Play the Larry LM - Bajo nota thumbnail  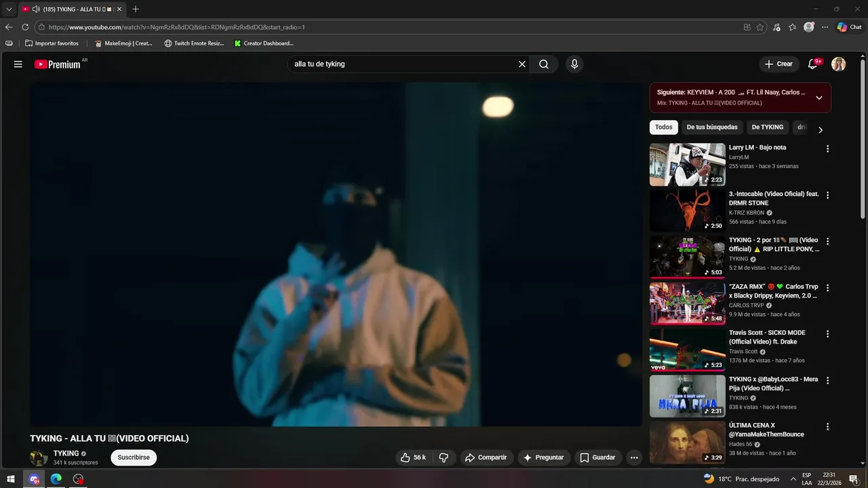(688, 164)
